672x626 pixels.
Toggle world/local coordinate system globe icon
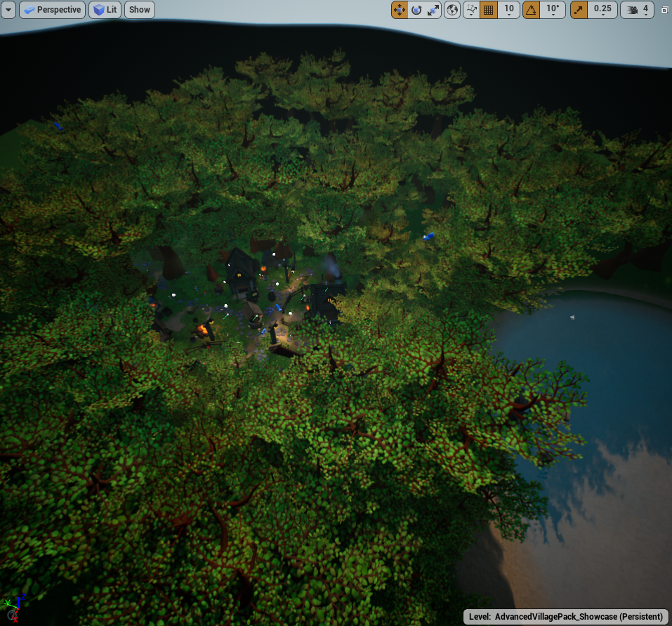[x=452, y=9]
